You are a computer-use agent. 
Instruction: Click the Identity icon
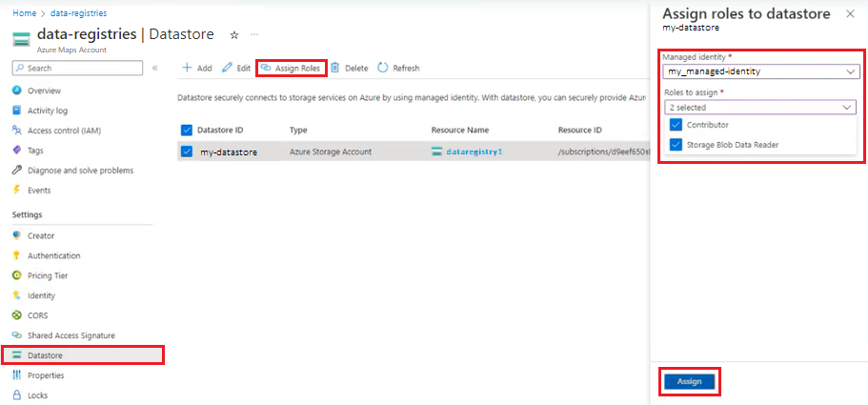tap(16, 295)
